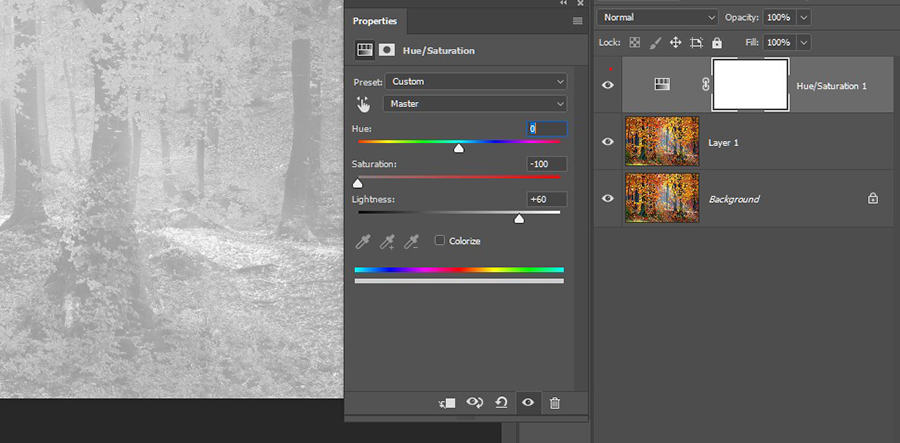The image size is (900, 443).
Task: Click view previous state icon
Action: (x=475, y=402)
